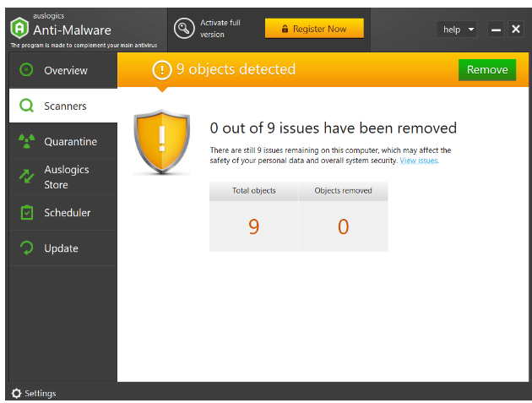Click the Settings gear icon

(x=16, y=393)
